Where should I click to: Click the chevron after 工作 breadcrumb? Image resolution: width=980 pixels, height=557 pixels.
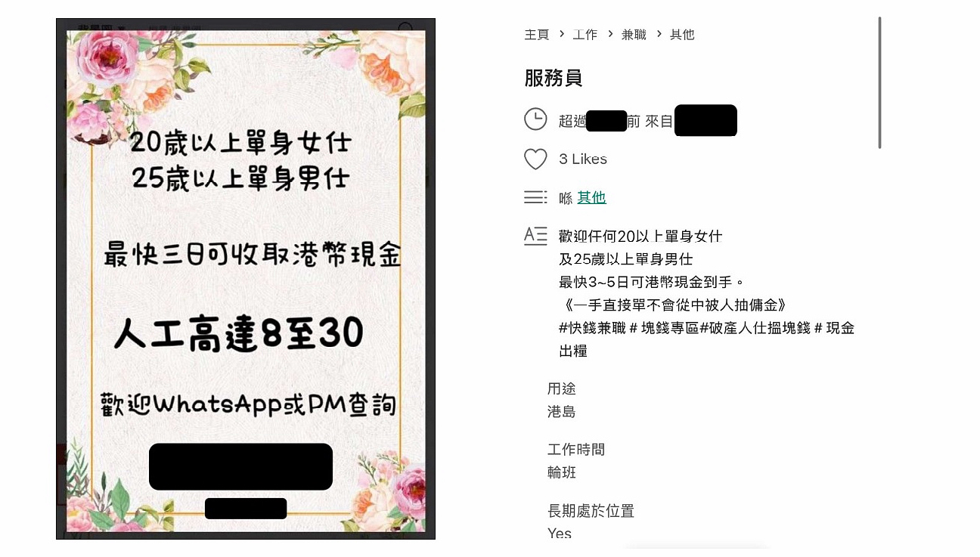[x=610, y=34]
